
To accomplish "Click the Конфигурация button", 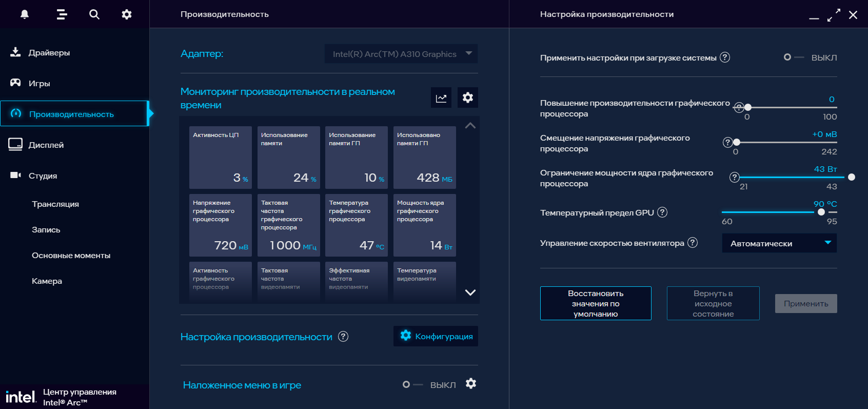I will click(x=436, y=336).
